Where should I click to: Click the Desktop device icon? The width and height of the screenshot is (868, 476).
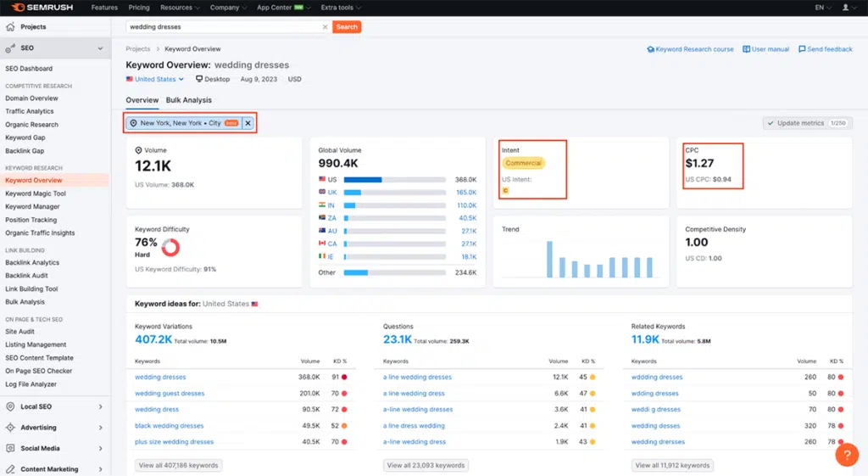pos(199,79)
